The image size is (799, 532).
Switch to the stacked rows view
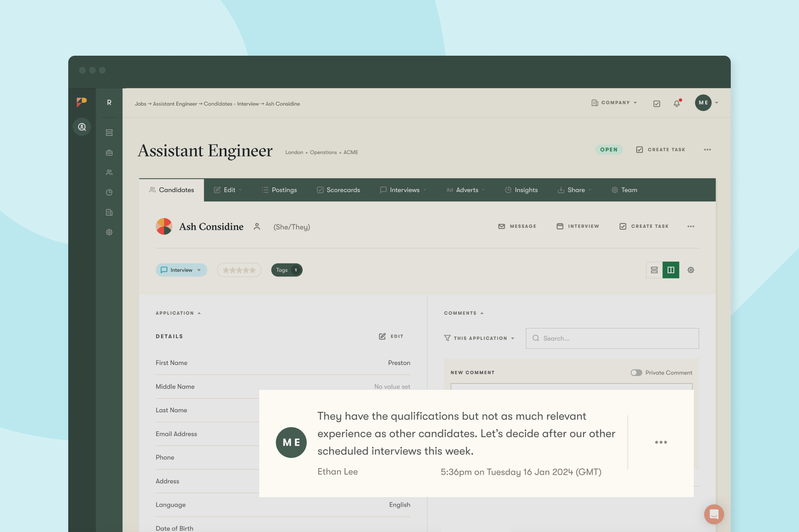(x=654, y=270)
